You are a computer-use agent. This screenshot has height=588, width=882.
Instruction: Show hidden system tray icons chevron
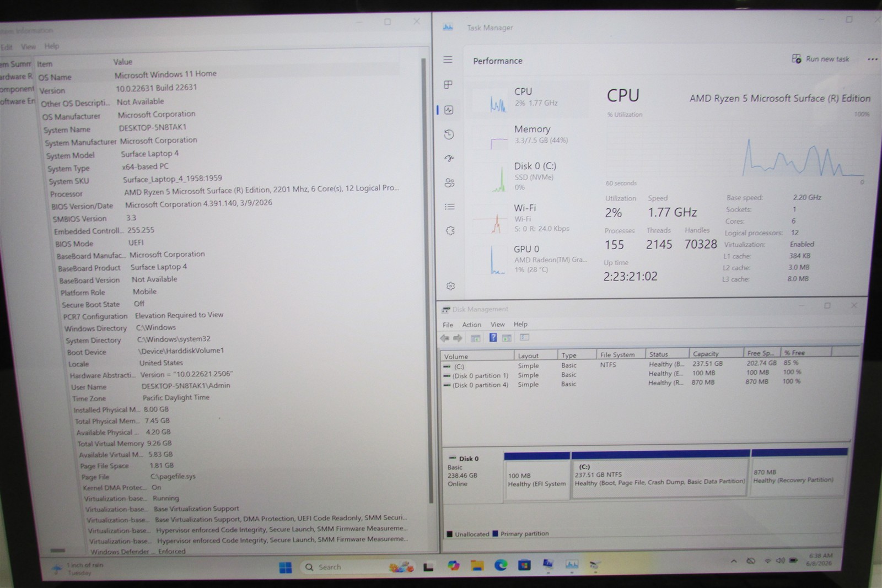tap(734, 562)
